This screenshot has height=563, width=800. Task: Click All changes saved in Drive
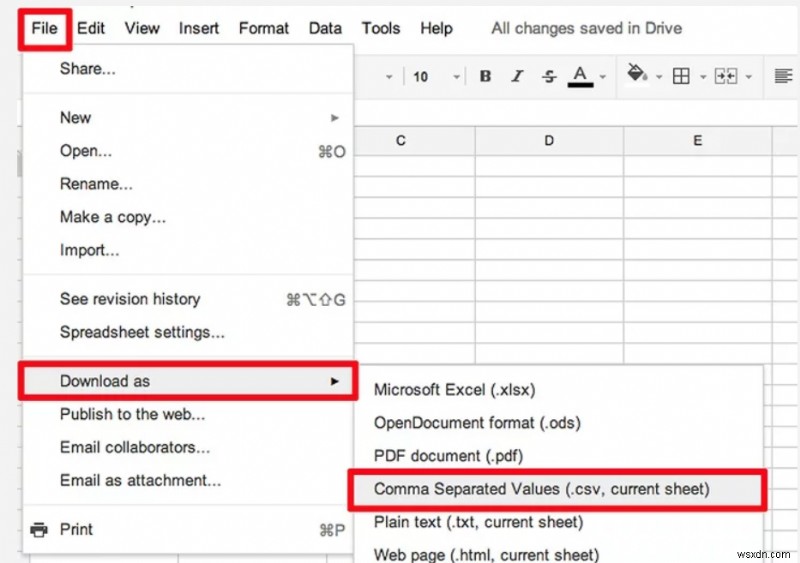pyautogui.click(x=586, y=28)
